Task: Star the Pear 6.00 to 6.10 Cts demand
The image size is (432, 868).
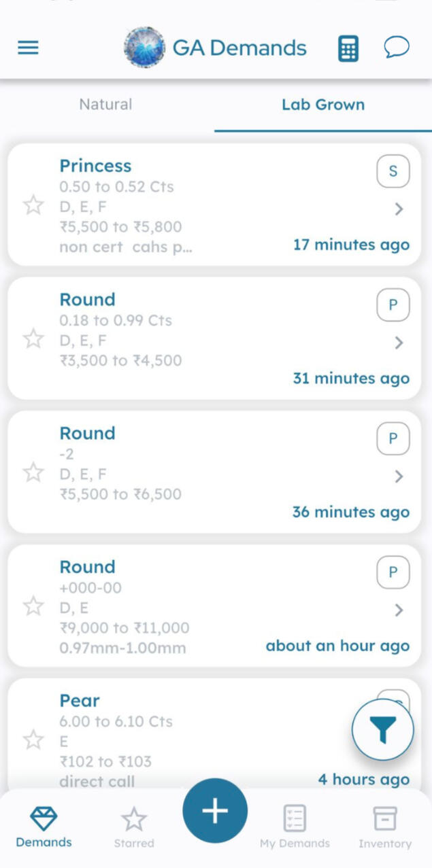Action: (33, 740)
